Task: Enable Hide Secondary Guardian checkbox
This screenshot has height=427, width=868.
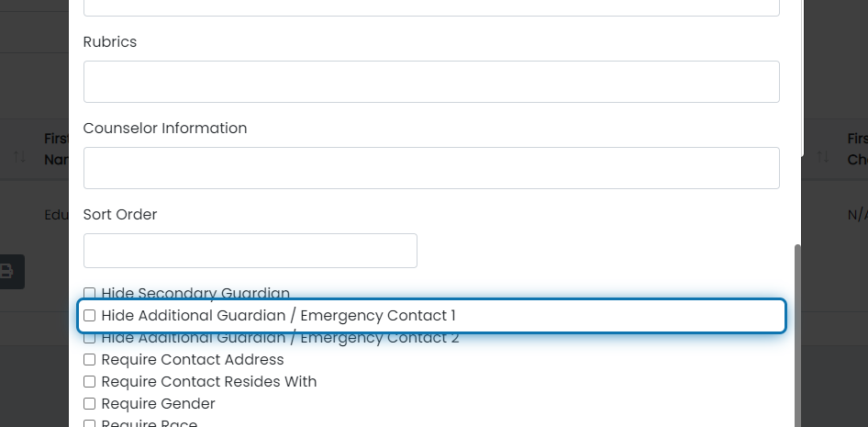Action: pyautogui.click(x=89, y=292)
